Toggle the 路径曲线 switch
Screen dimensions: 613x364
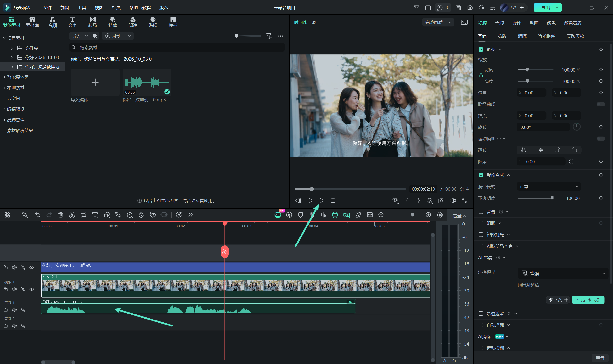click(601, 104)
